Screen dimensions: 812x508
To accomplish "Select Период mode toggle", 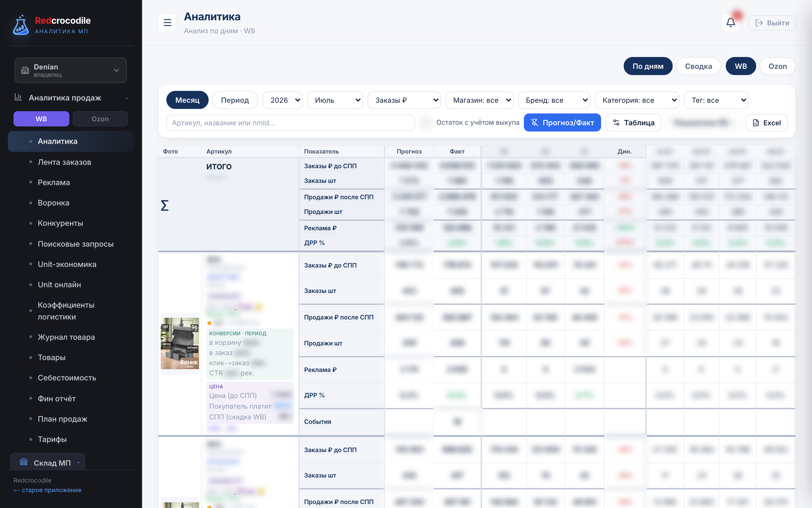I will 235,100.
